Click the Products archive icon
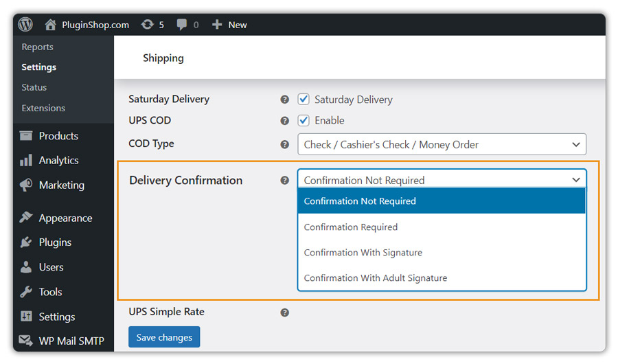Screen dimensions: 618x364 26,136
